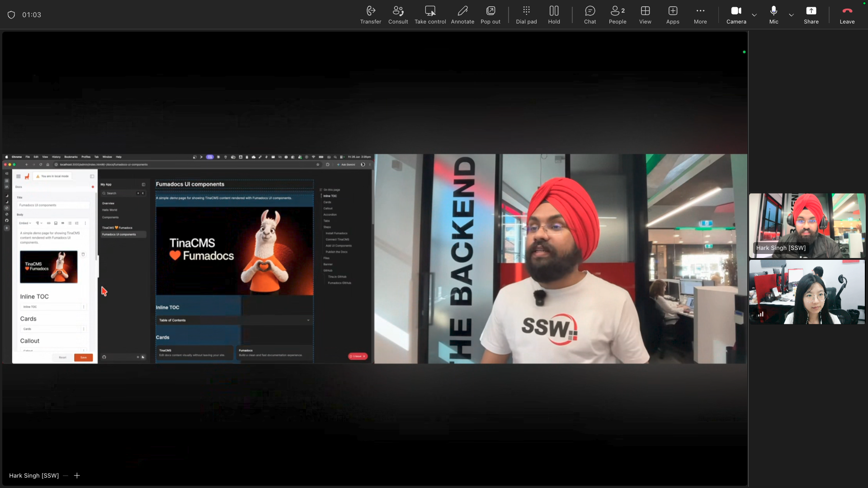Toggle light/dark theme in docs sidebar
This screenshot has width=868, height=488.
[141, 357]
